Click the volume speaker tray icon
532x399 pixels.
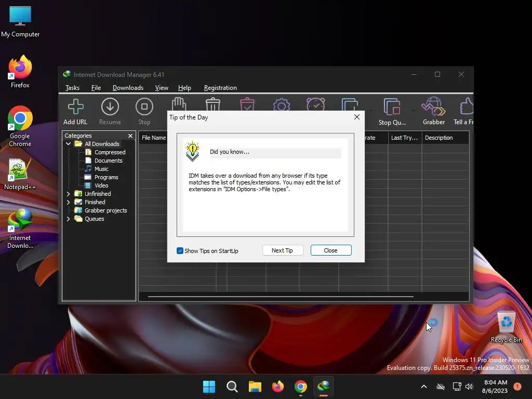click(469, 387)
